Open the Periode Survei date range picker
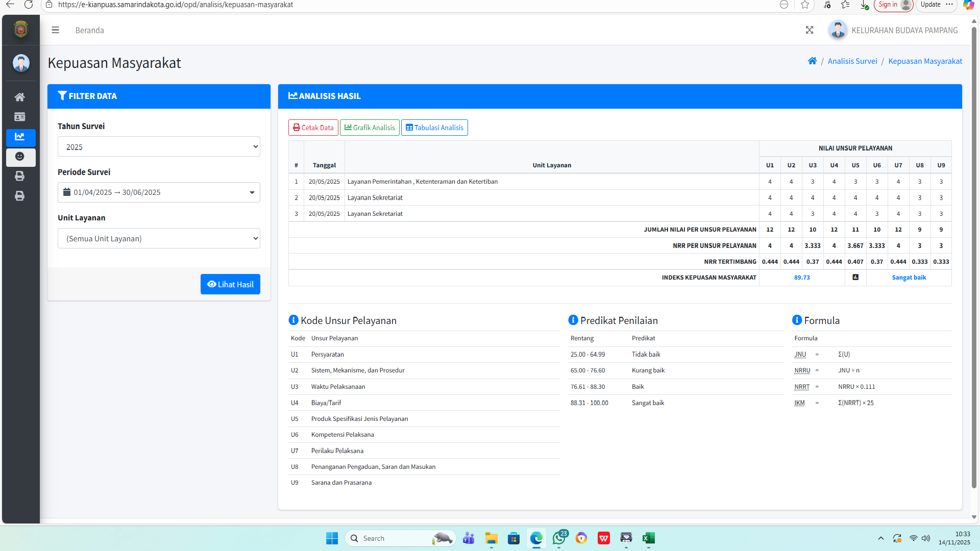This screenshot has height=551, width=980. coord(159,192)
